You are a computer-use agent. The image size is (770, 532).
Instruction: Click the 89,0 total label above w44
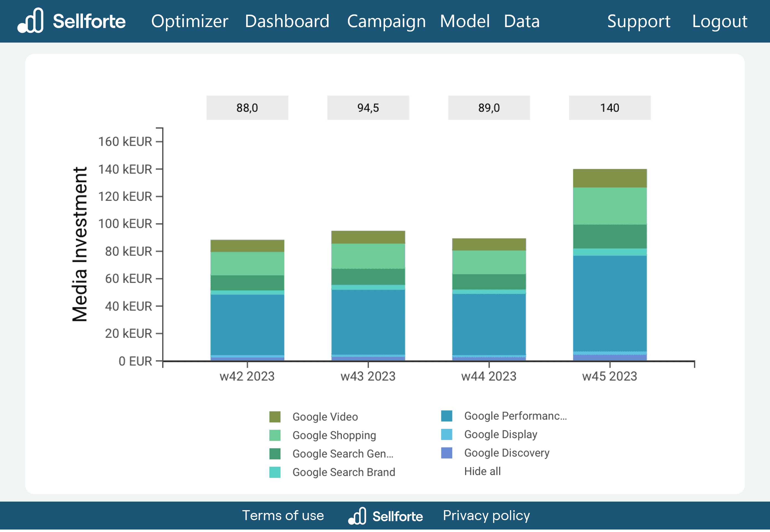[489, 108]
